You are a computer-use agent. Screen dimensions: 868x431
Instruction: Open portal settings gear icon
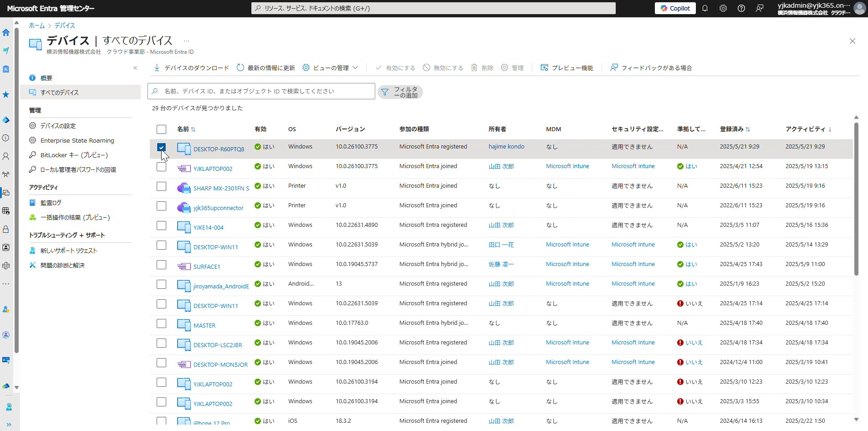click(723, 8)
